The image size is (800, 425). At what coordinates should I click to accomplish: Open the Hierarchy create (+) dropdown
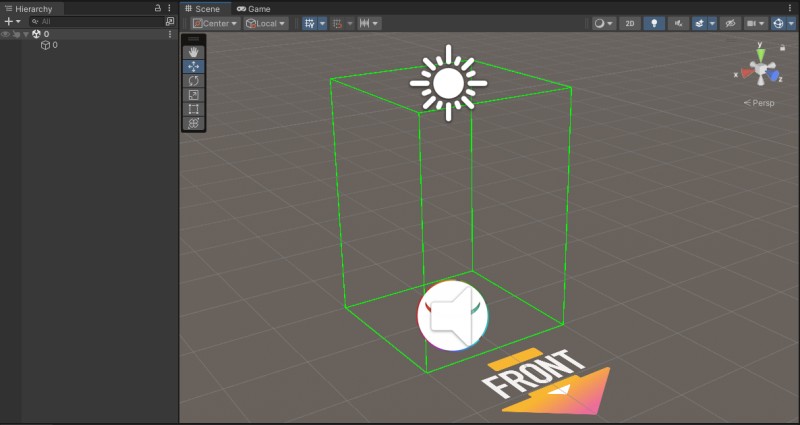(x=12, y=21)
